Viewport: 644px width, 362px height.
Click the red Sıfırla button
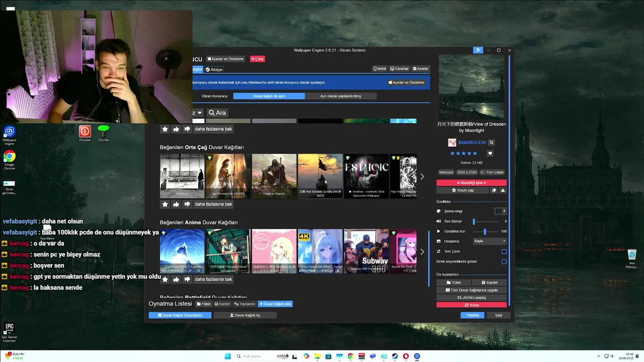click(471, 305)
